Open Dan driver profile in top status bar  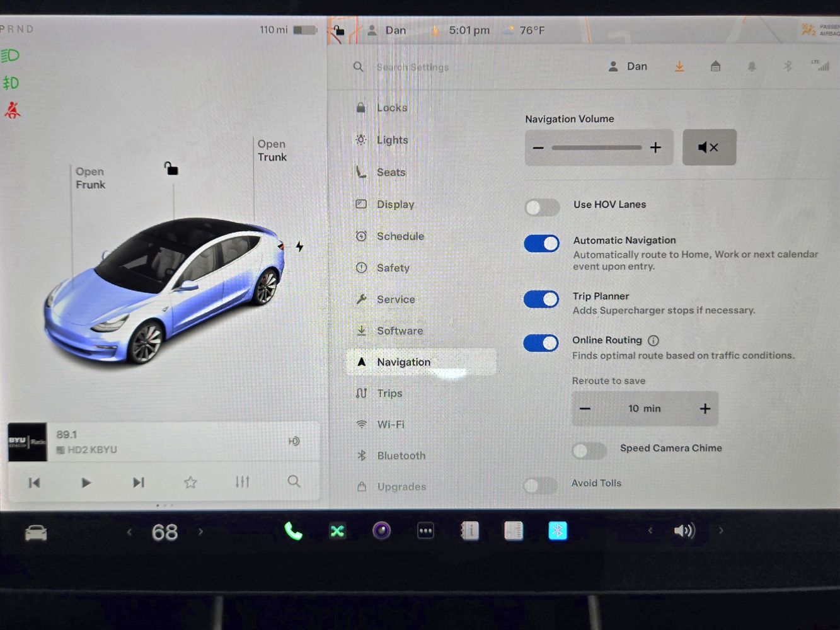point(387,30)
